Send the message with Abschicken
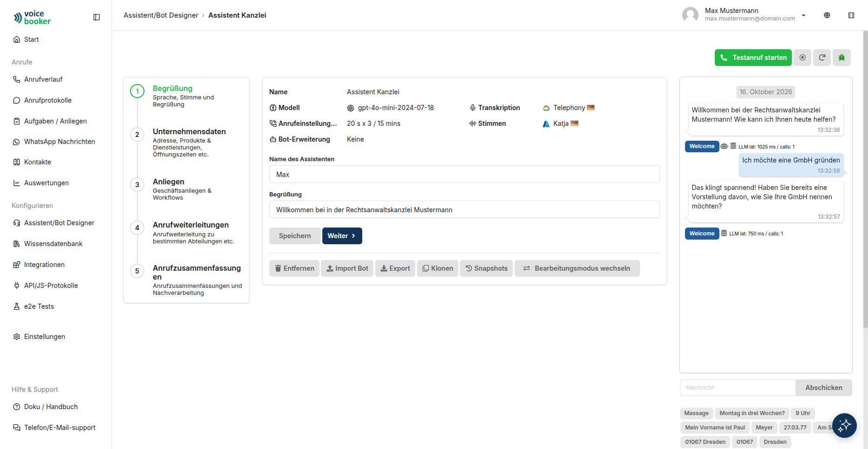The image size is (868, 449). (x=824, y=388)
